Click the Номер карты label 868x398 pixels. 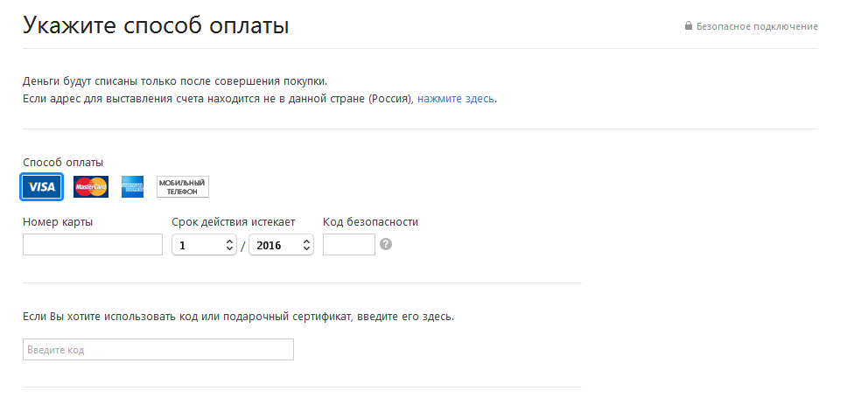[58, 221]
